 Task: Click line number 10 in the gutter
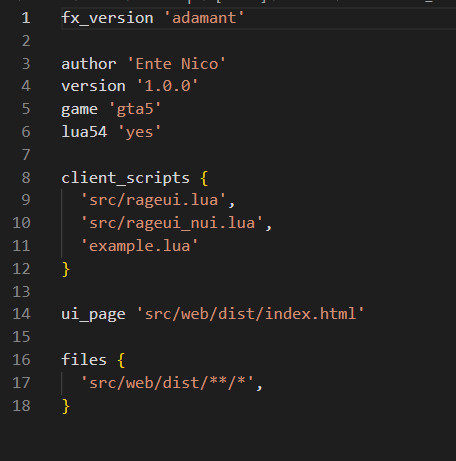click(x=21, y=223)
